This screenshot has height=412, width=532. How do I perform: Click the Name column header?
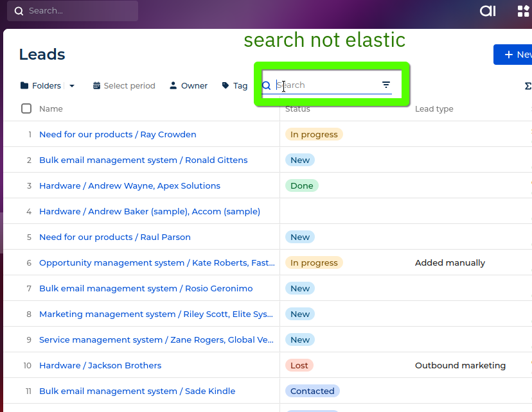pyautogui.click(x=52, y=108)
